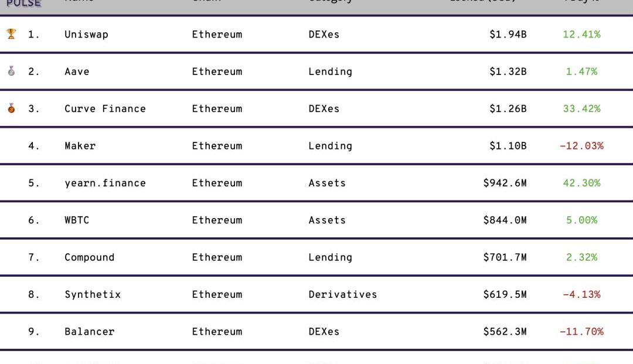
Task: Open the Aave project link
Action: 77,72
